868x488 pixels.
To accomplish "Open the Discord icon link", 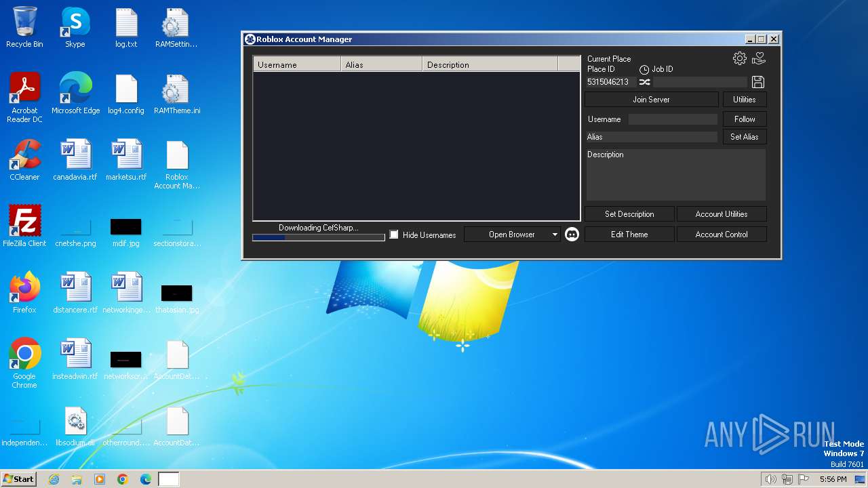I will [572, 235].
